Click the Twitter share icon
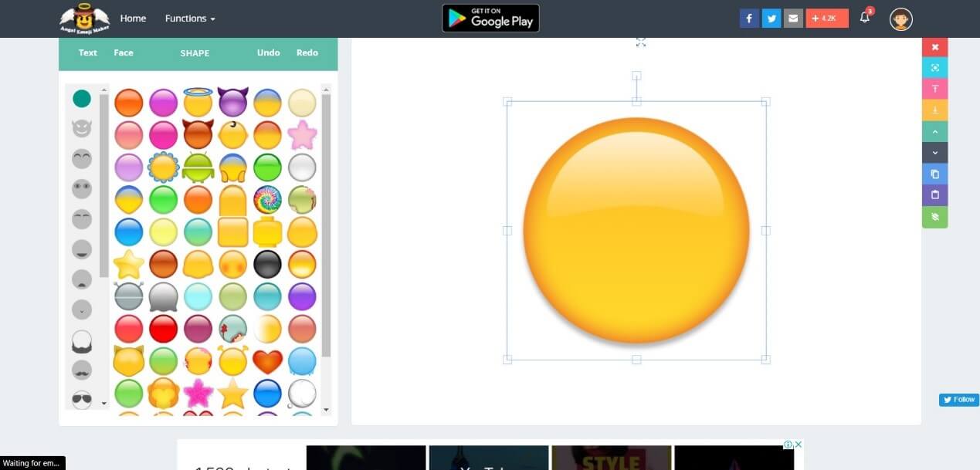980x470 pixels. pyautogui.click(x=771, y=18)
